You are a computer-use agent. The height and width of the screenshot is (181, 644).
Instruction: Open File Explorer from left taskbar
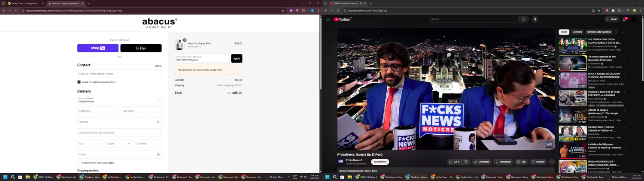tap(27, 177)
